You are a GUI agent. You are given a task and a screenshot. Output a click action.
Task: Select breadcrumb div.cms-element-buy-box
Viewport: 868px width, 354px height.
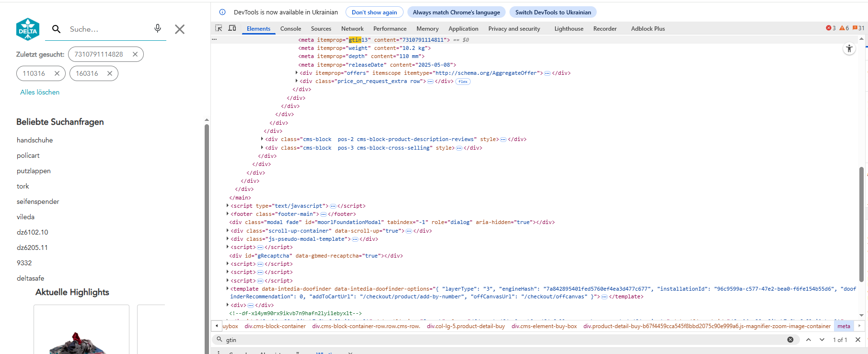(x=544, y=326)
